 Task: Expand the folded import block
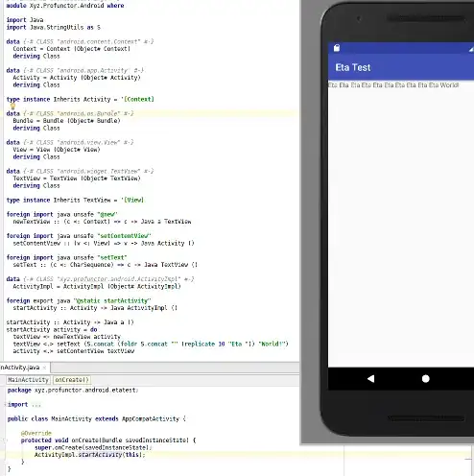click(5, 404)
